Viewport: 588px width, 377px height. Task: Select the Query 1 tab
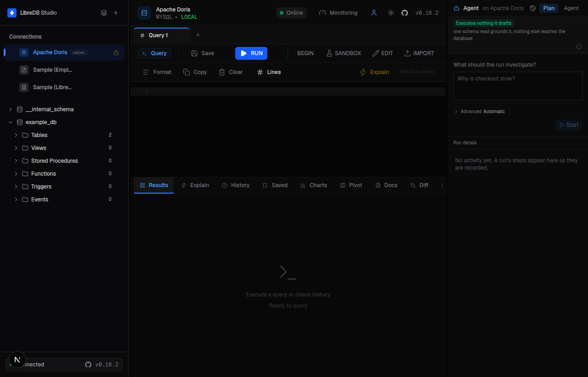pyautogui.click(x=161, y=35)
